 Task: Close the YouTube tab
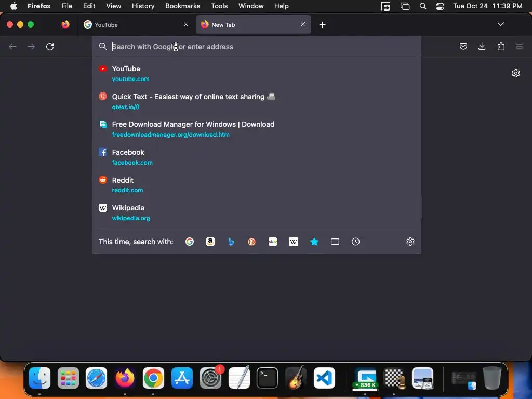point(186,24)
